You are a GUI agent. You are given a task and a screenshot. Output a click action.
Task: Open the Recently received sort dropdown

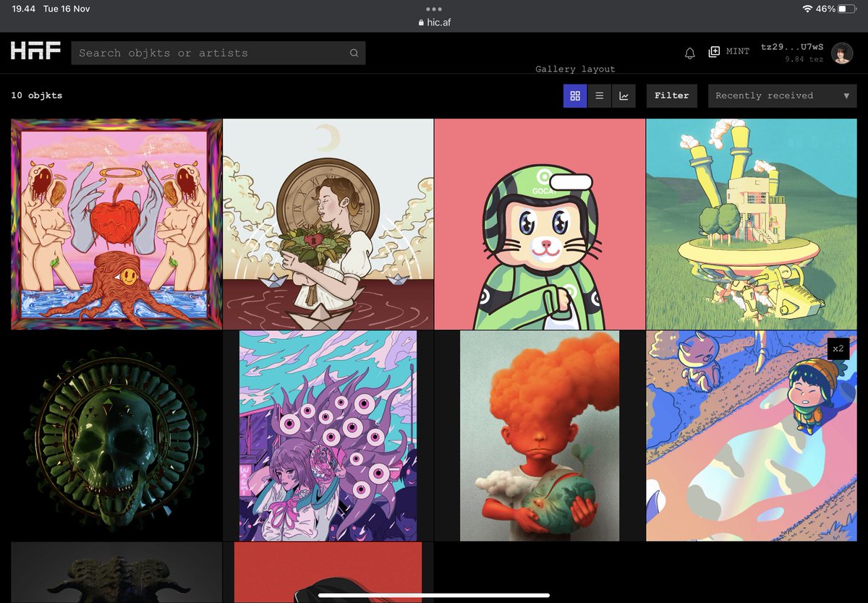(x=782, y=95)
